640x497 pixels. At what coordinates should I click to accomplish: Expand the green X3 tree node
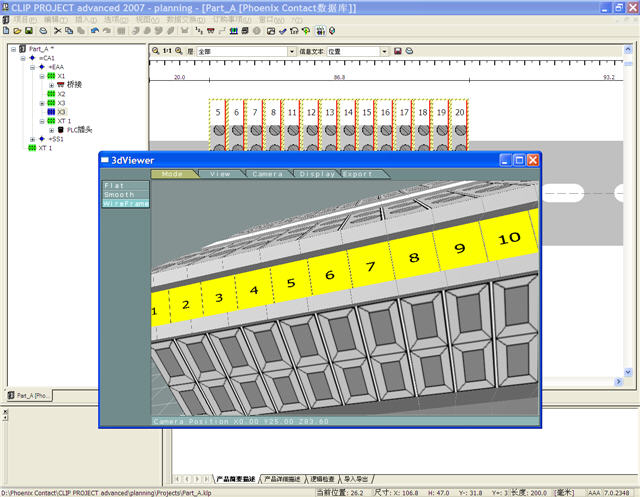pyautogui.click(x=42, y=103)
